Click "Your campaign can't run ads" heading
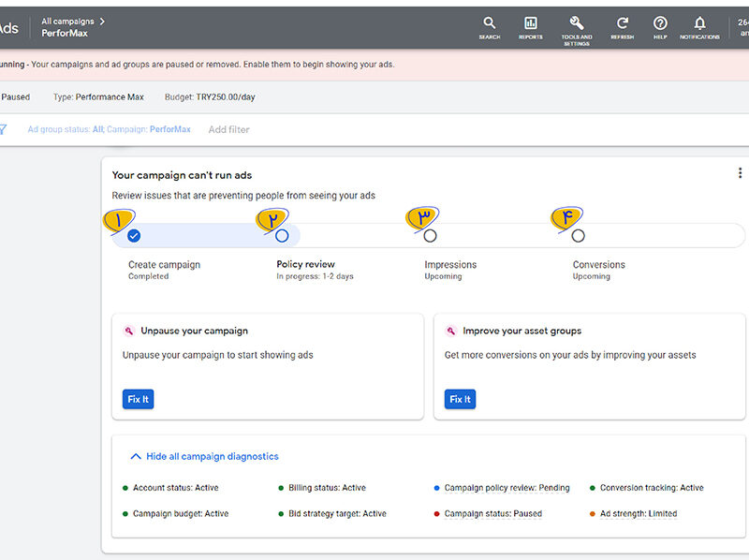 182,175
